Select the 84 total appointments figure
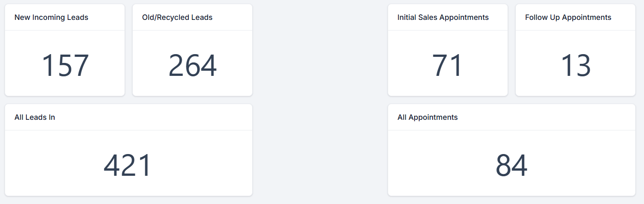 coord(511,165)
